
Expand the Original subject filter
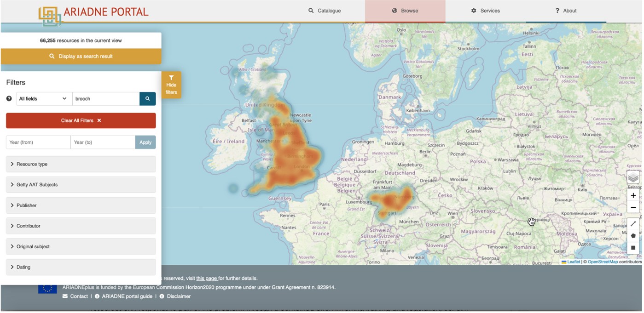(81, 246)
